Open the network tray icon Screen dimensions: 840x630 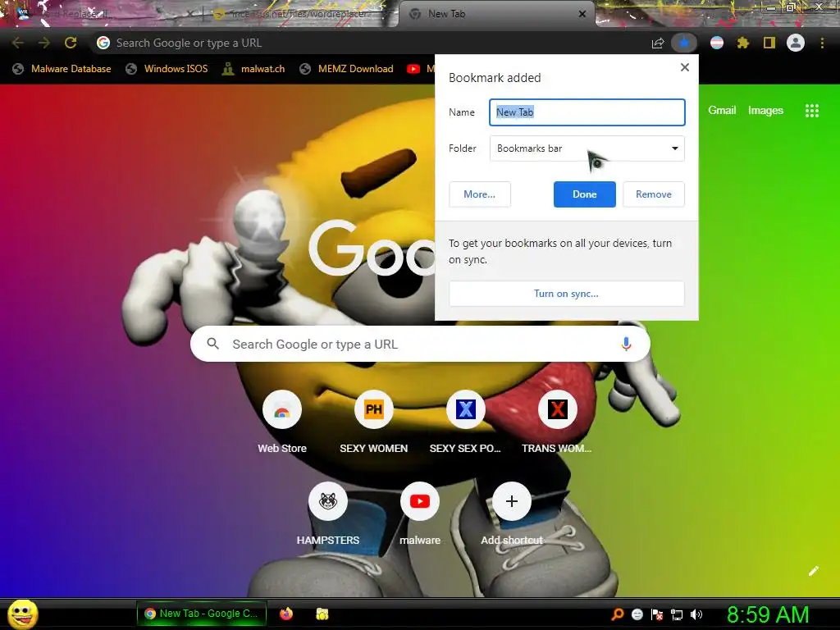point(677,614)
